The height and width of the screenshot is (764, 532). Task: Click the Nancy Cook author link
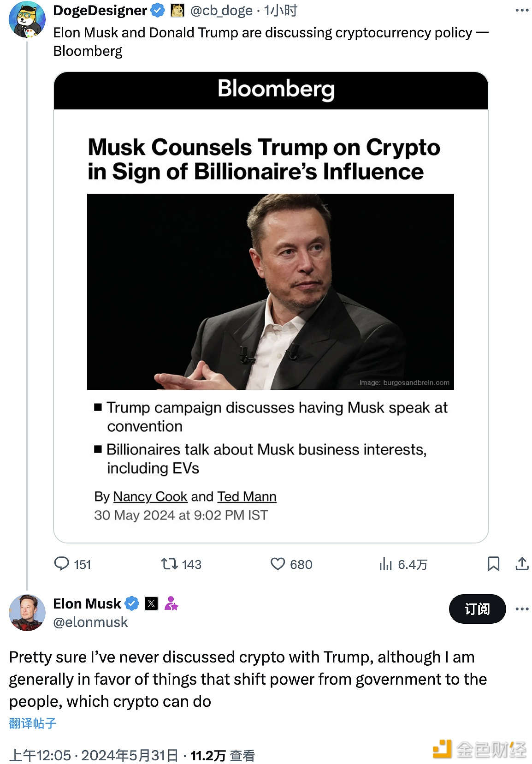[150, 496]
